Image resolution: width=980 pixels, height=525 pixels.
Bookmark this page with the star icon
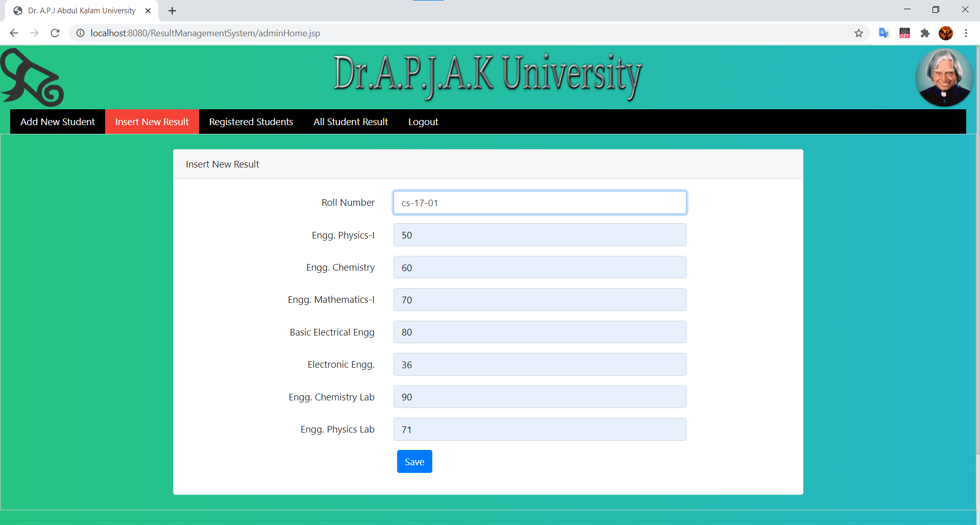click(859, 33)
